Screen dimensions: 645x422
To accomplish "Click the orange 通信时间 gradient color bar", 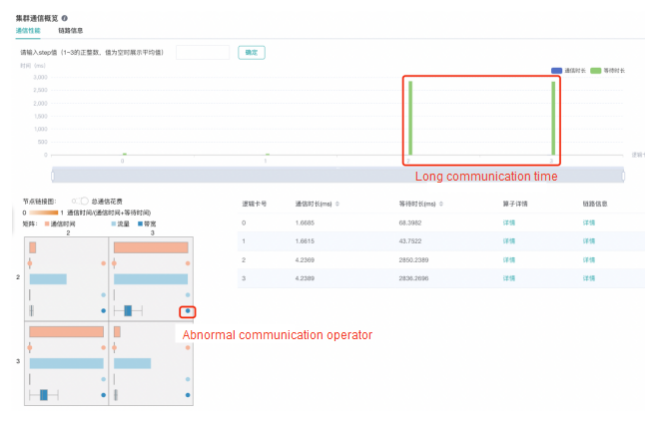I will (x=39, y=213).
